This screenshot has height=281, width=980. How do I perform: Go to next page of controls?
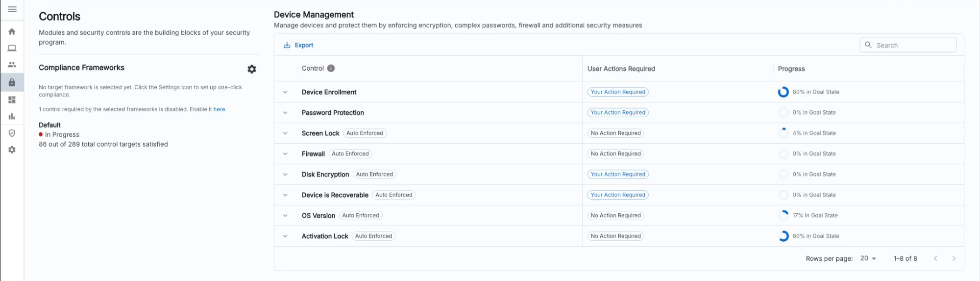954,258
